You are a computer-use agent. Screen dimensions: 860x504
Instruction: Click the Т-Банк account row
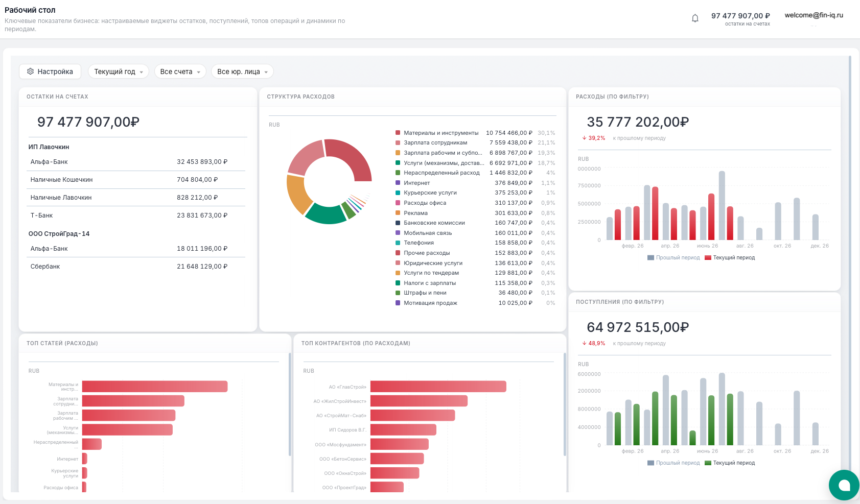tap(137, 215)
